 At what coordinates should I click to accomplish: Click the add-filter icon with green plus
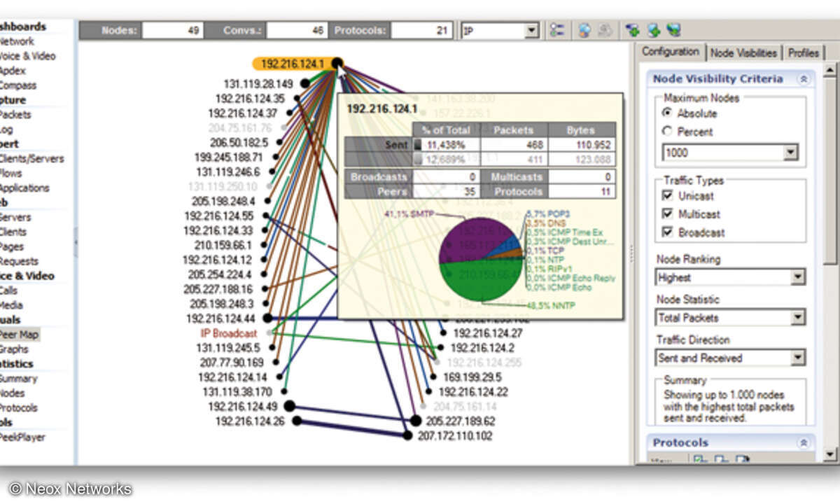point(633,30)
